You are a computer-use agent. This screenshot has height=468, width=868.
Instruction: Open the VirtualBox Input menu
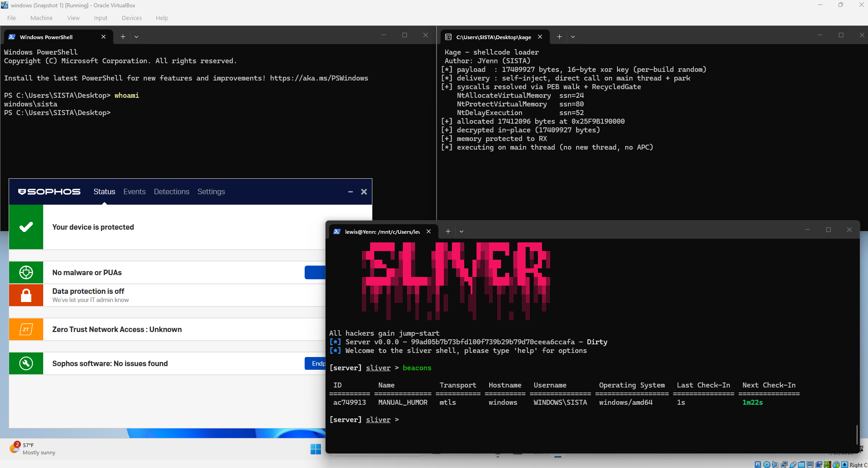coord(100,18)
